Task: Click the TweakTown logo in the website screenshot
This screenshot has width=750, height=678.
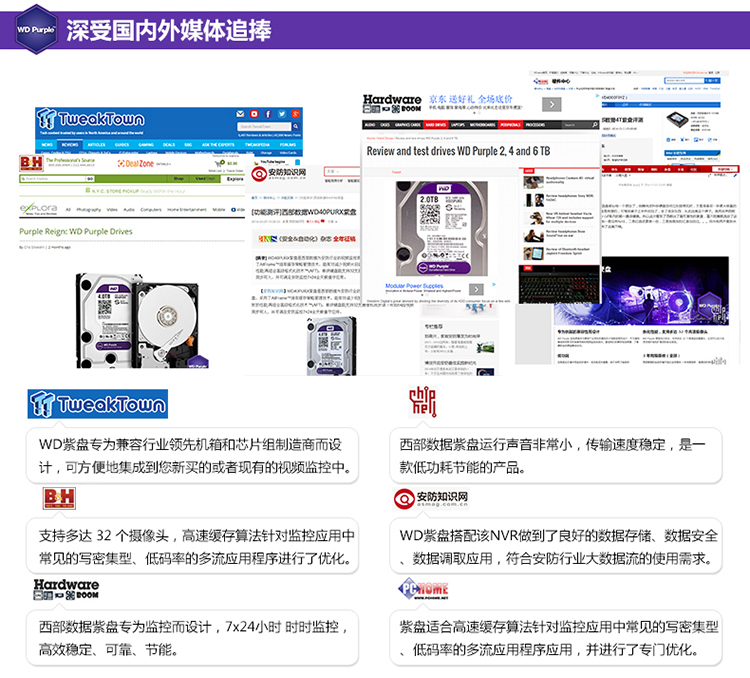Action: coord(91,119)
